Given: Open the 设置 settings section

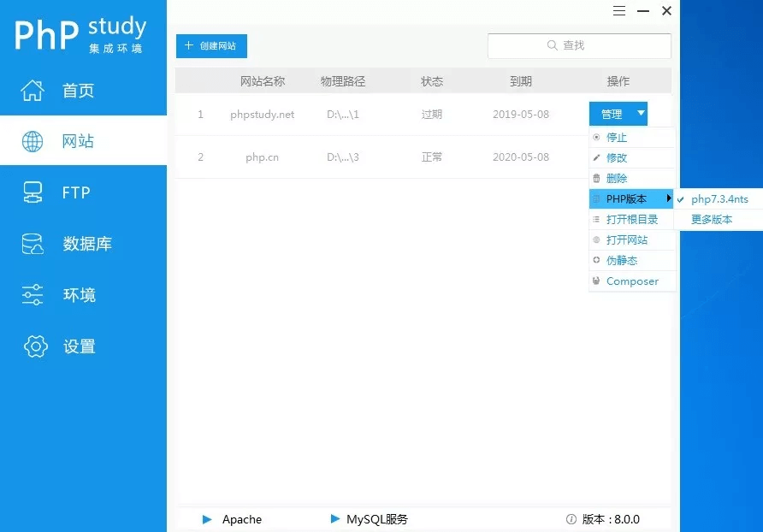Looking at the screenshot, I should pyautogui.click(x=79, y=346).
